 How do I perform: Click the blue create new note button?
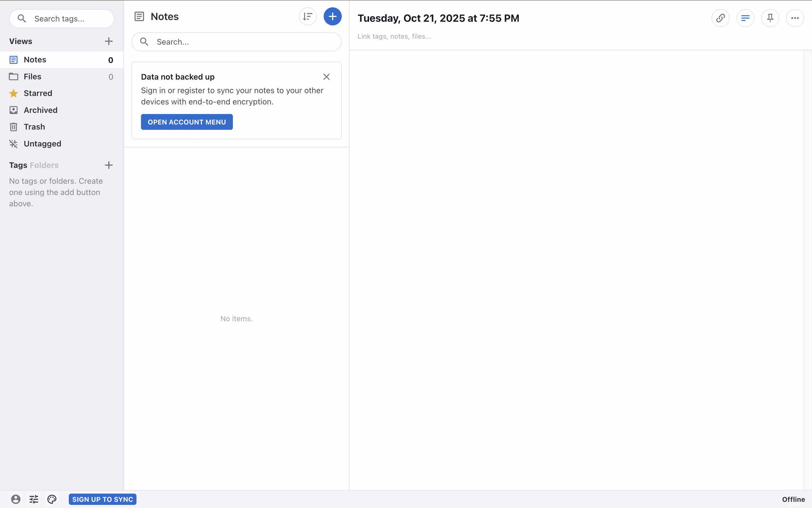click(x=332, y=16)
